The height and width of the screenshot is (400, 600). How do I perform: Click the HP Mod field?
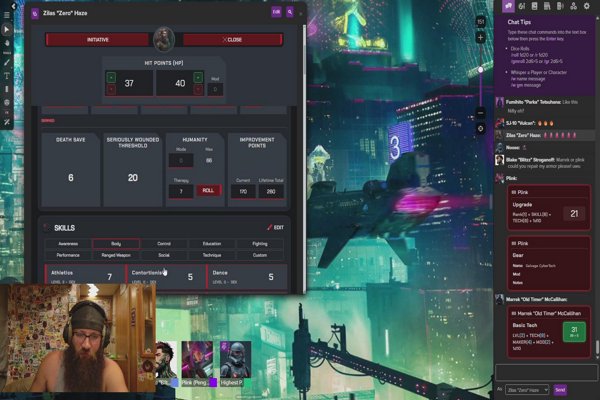(x=215, y=89)
